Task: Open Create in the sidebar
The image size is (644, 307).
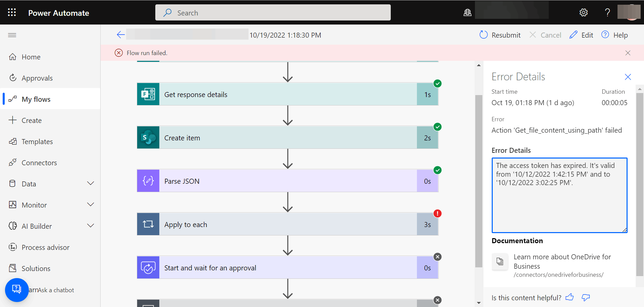Action: 50,121
